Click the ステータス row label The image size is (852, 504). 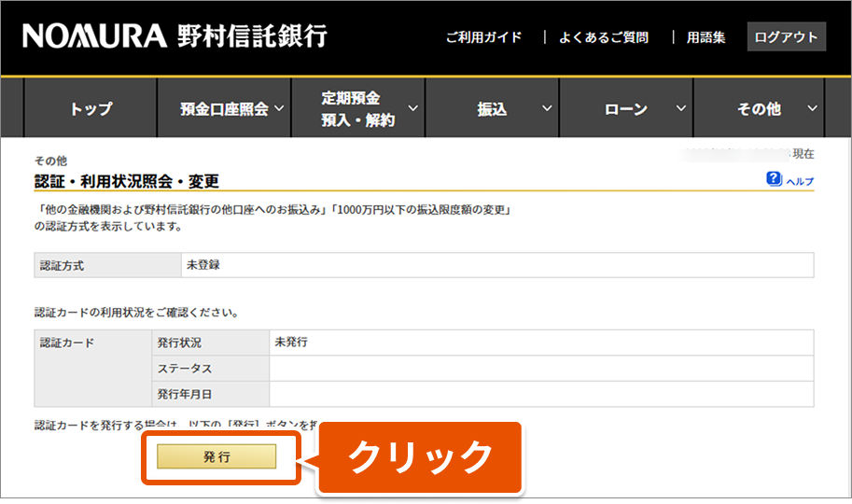185,369
